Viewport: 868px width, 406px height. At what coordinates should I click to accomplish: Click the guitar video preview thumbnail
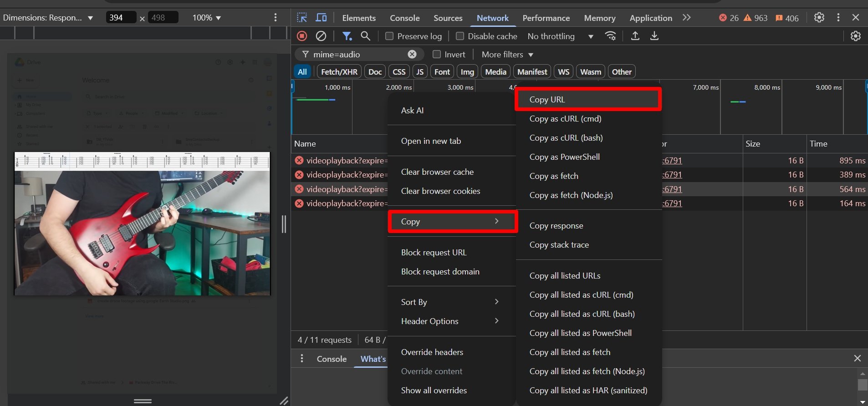coord(143,223)
